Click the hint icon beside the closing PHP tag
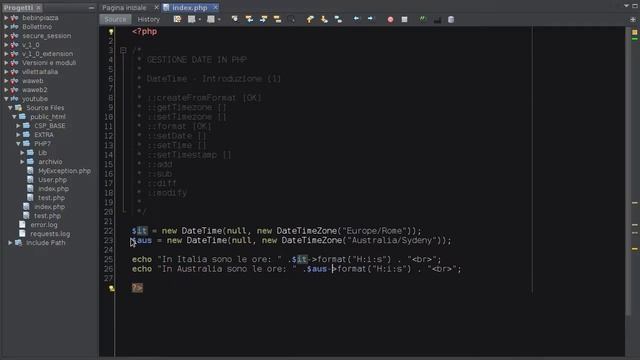640x360 pixels. 111,288
